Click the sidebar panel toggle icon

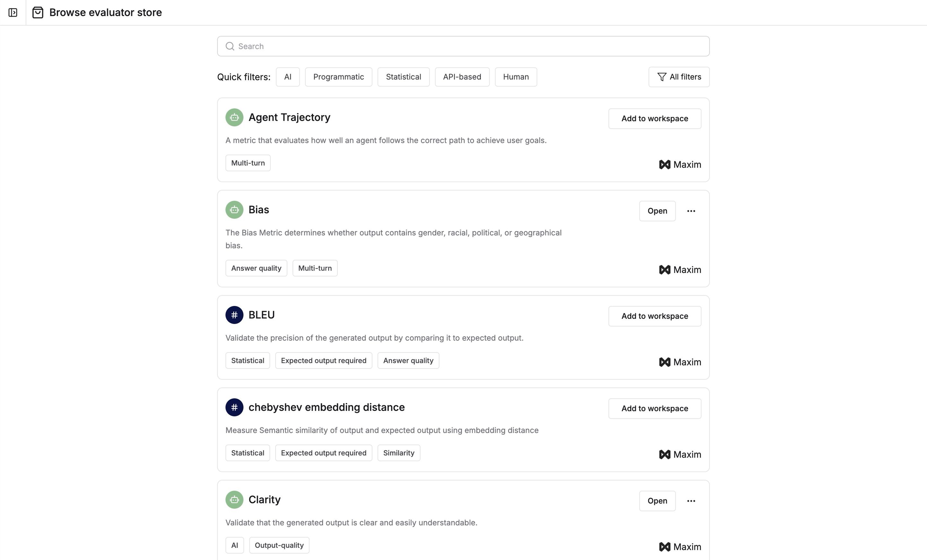(13, 13)
